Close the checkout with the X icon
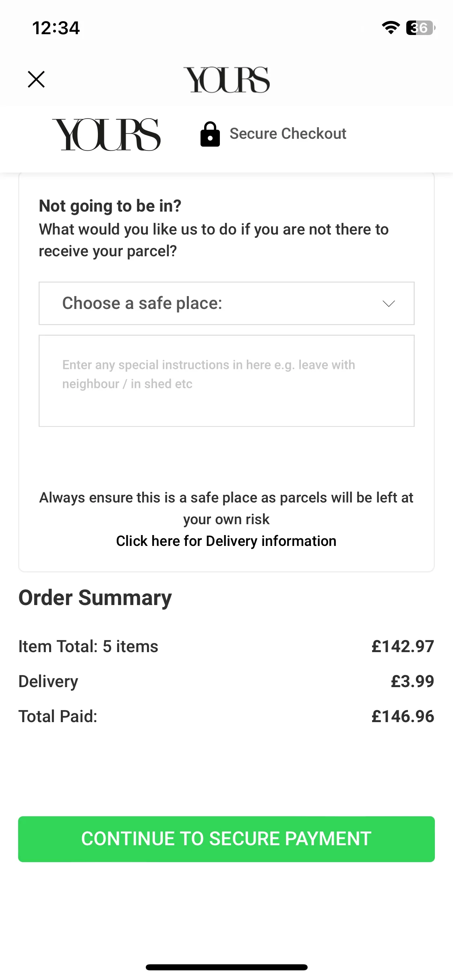The image size is (453, 980). pos(36,79)
